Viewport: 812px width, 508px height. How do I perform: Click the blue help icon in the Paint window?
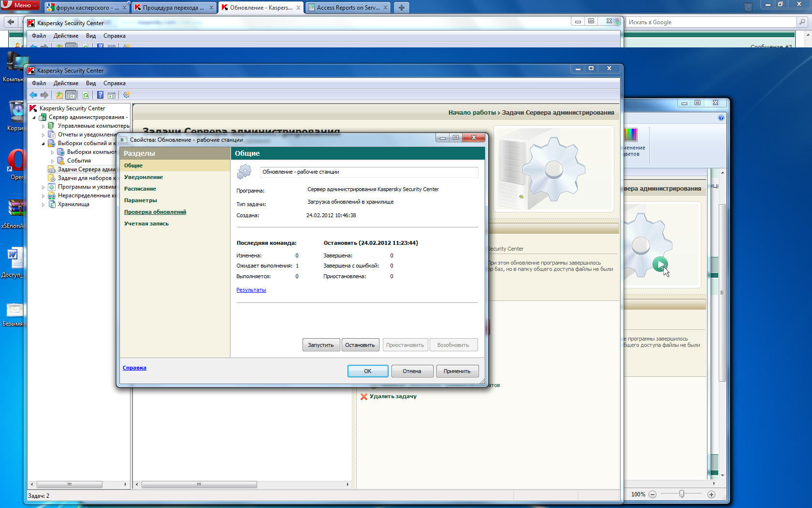(x=721, y=118)
